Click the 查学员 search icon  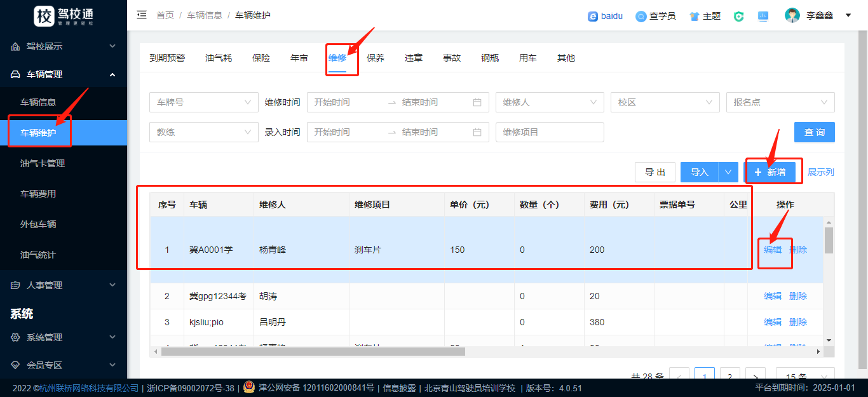click(x=641, y=16)
